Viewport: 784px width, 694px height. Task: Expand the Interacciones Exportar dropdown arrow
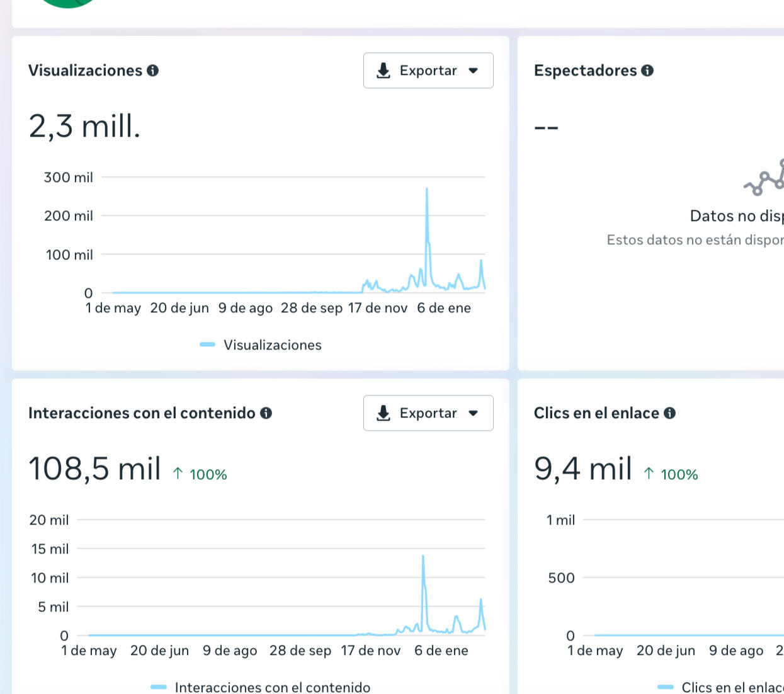point(474,413)
